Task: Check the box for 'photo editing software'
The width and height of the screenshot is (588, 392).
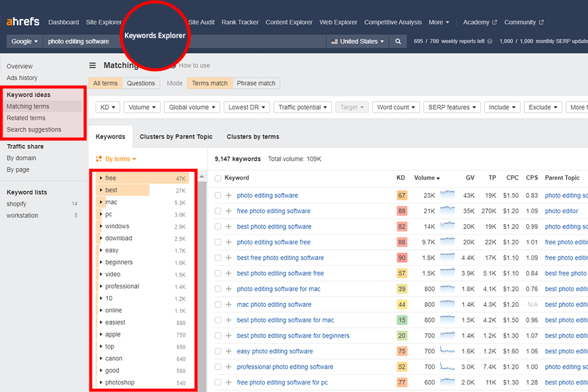Action: coord(218,195)
